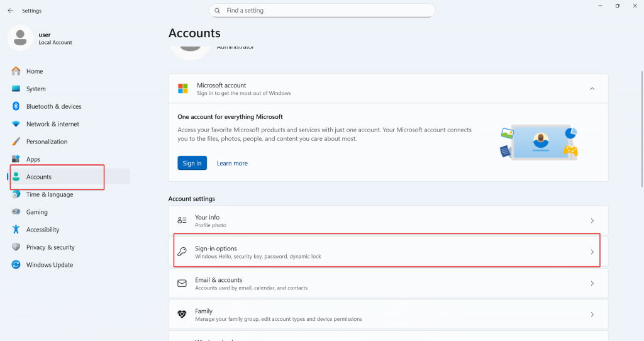Open Family settings chevron
This screenshot has height=341, width=644.
(x=592, y=315)
